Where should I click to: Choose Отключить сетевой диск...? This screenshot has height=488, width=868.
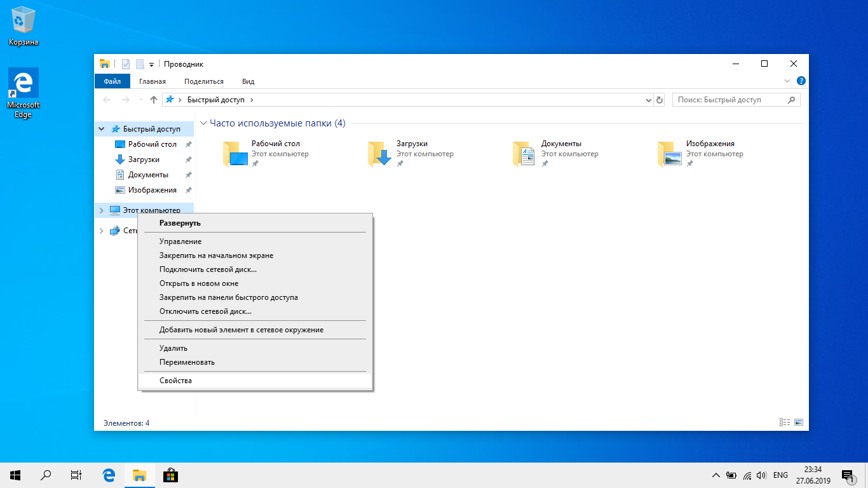(x=255, y=311)
